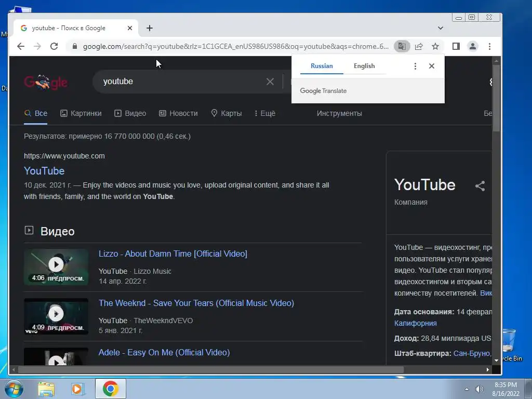Click the Google doodle logo

(x=46, y=82)
